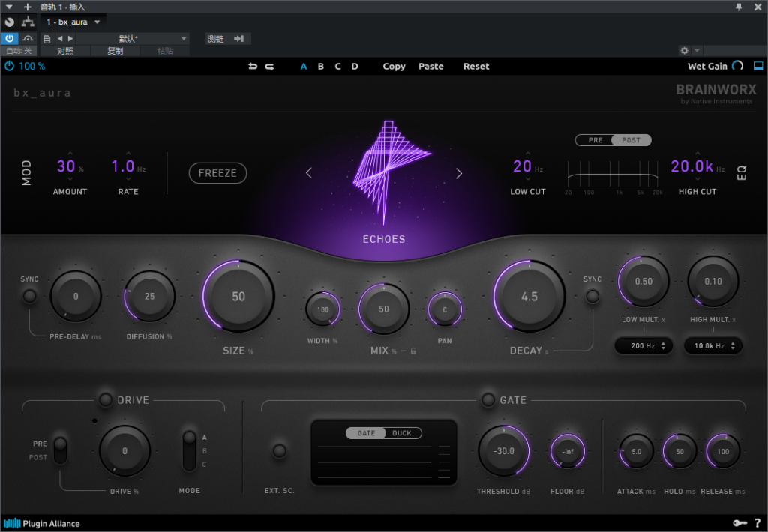Click the round dial icon in host toolbar
This screenshot has width=768, height=532.
(x=9, y=22)
